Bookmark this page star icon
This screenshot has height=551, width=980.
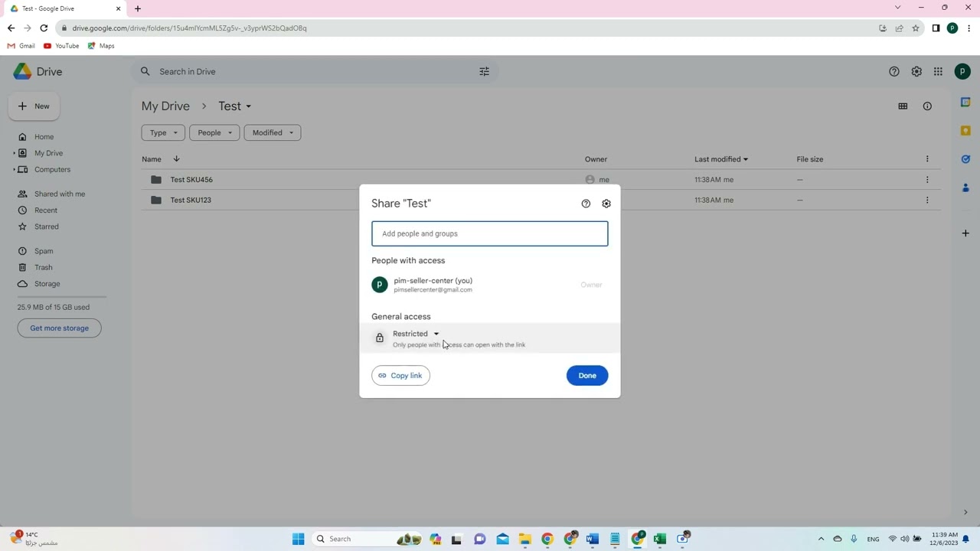click(x=916, y=28)
